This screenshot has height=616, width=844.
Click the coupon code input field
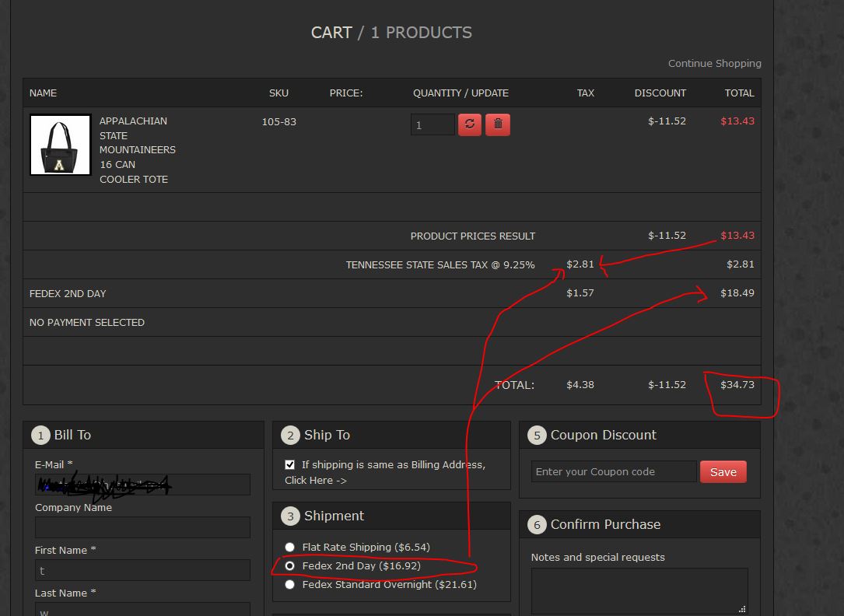coord(614,472)
